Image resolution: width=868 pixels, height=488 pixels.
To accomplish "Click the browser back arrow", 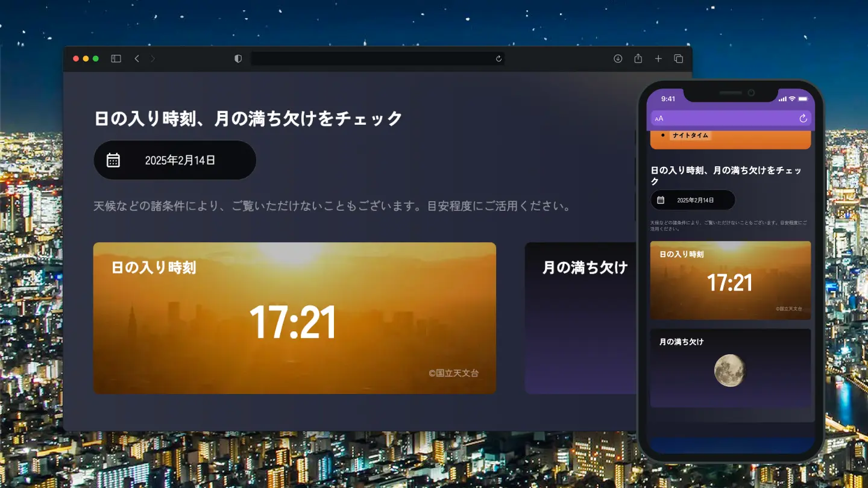I will click(137, 58).
